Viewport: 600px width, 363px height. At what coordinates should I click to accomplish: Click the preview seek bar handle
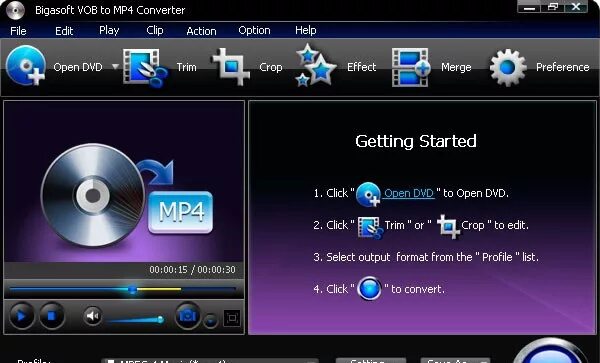tap(132, 290)
